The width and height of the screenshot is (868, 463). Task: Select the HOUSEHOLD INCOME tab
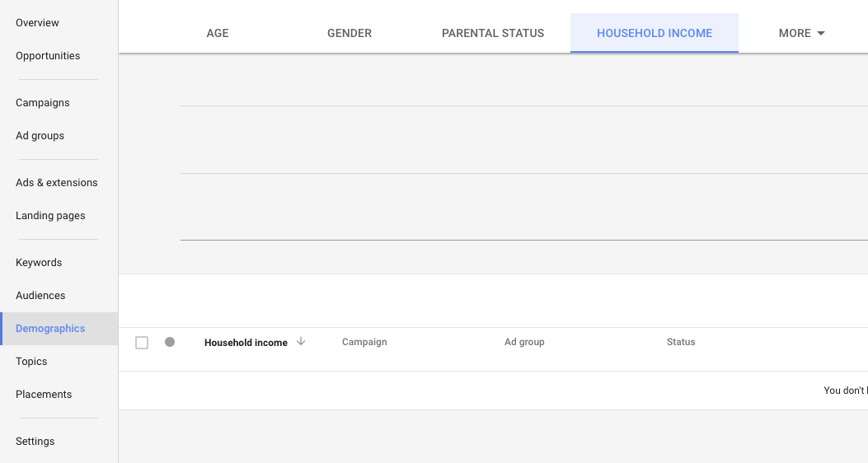tap(655, 34)
